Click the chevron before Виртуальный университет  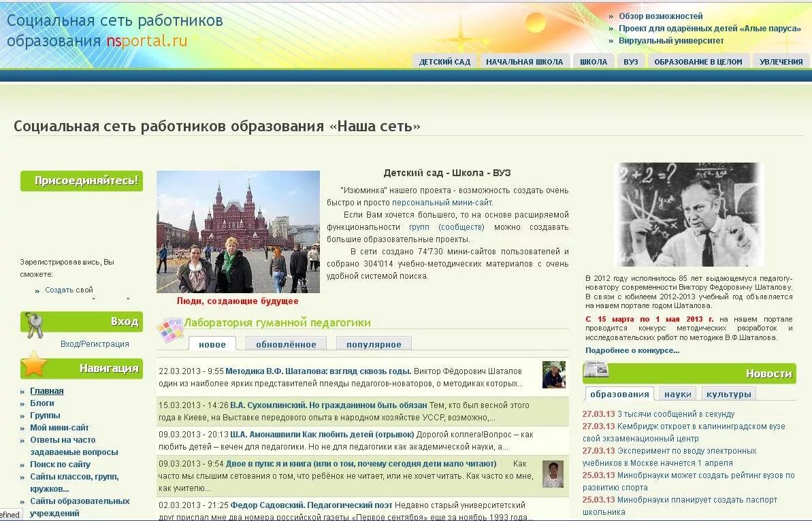pos(611,39)
